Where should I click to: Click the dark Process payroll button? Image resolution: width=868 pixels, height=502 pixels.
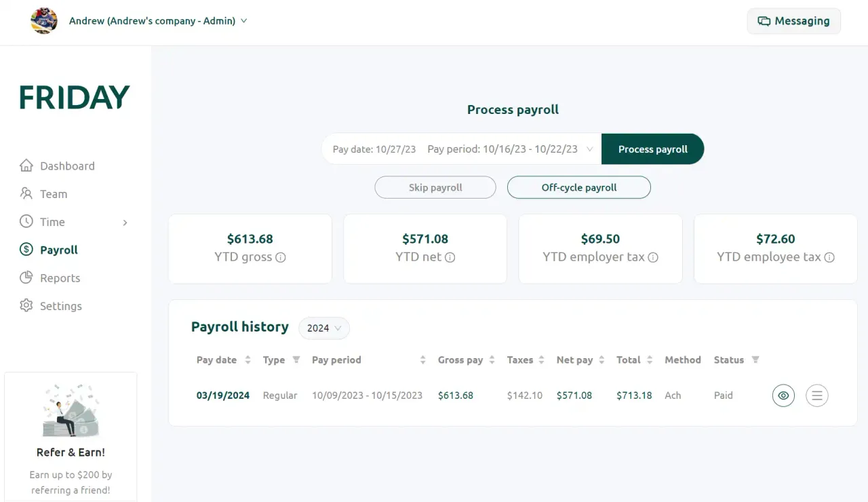tap(652, 149)
